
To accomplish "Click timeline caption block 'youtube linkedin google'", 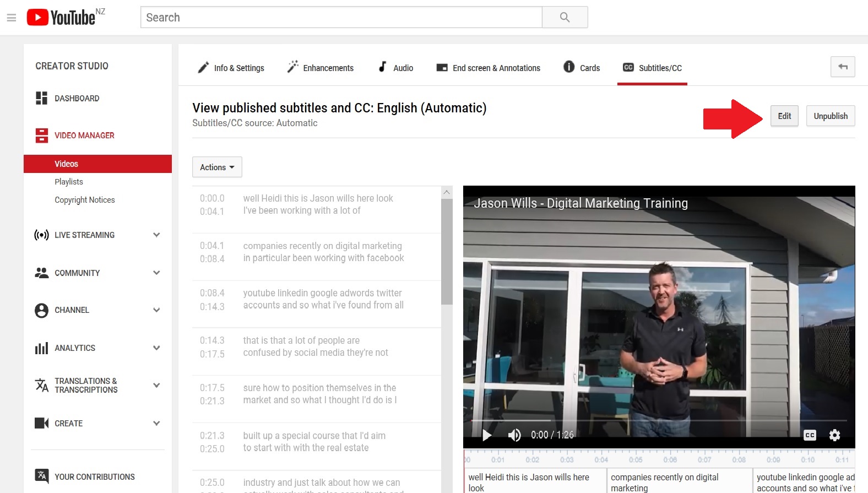I will 804,481.
